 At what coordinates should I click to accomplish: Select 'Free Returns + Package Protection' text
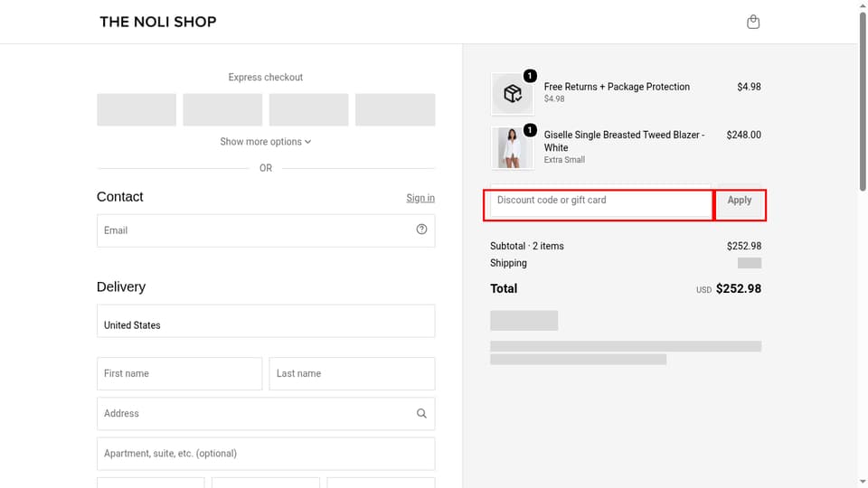pos(617,87)
